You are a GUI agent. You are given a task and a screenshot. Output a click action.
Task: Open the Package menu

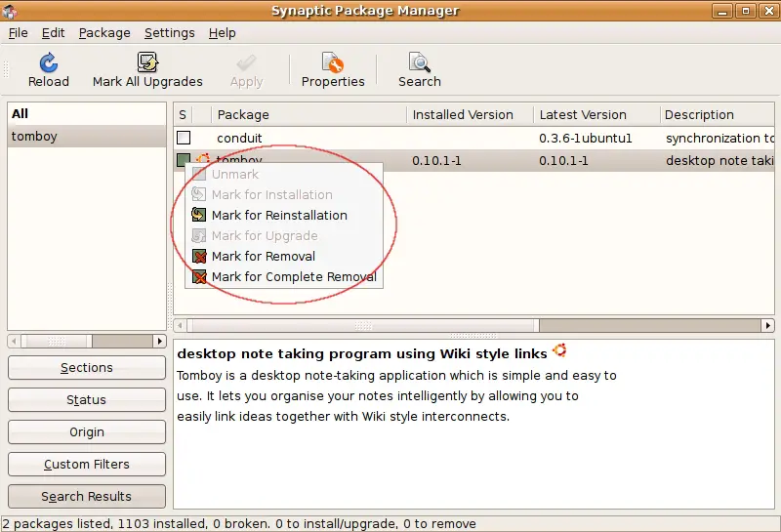click(x=104, y=33)
